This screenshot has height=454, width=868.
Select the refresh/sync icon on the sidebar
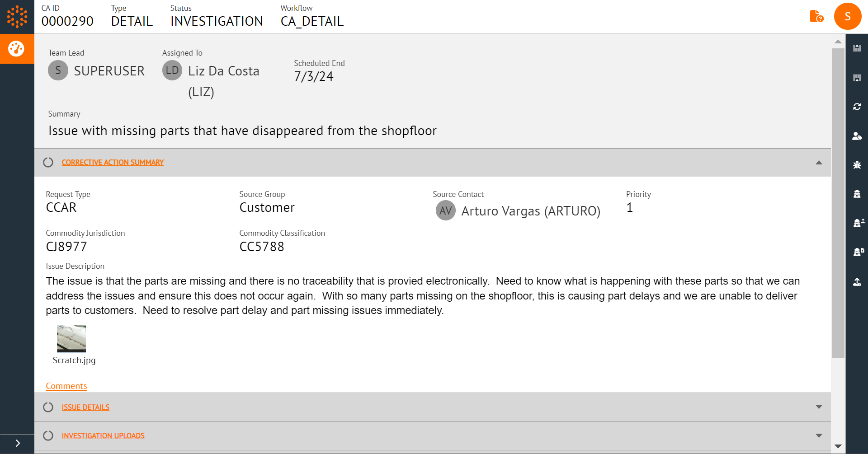point(858,106)
